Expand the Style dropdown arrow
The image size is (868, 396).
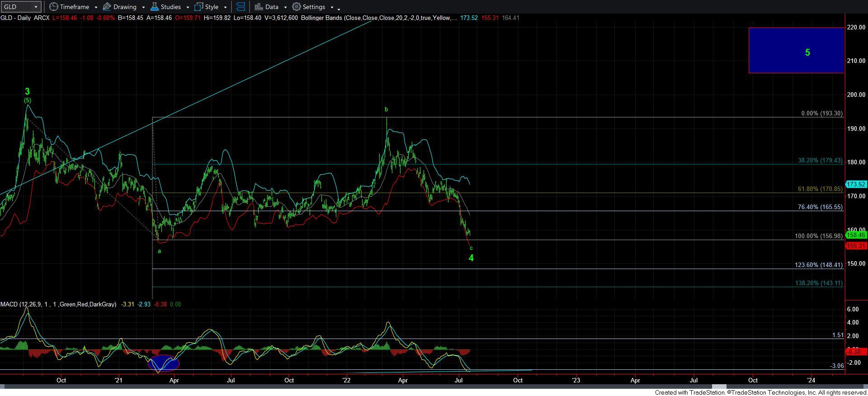coord(225,7)
